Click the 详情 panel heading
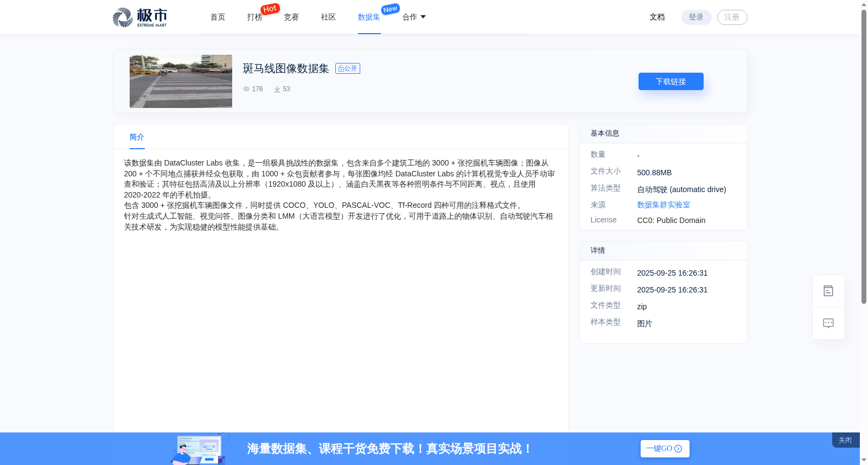This screenshot has height=465, width=868. 598,251
